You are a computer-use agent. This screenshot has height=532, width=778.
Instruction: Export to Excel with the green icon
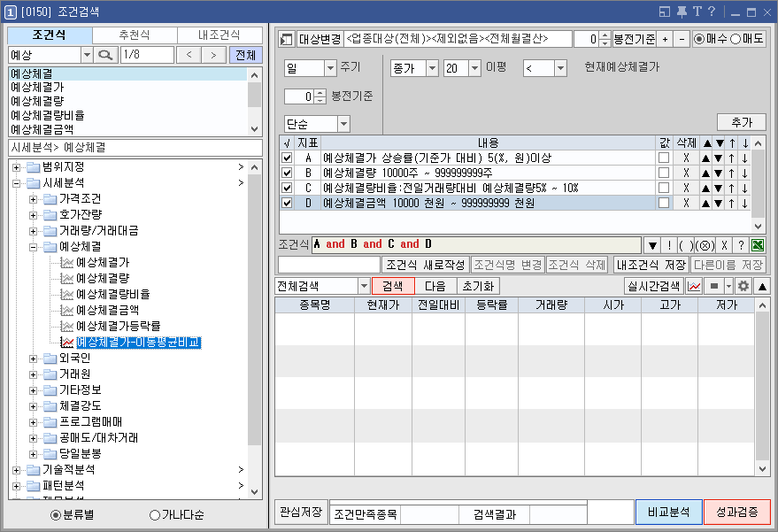pyautogui.click(x=758, y=244)
